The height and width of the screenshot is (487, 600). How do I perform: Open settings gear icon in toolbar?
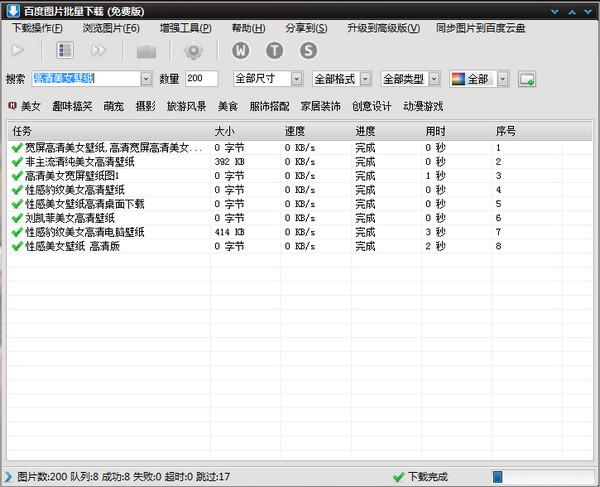[x=194, y=51]
